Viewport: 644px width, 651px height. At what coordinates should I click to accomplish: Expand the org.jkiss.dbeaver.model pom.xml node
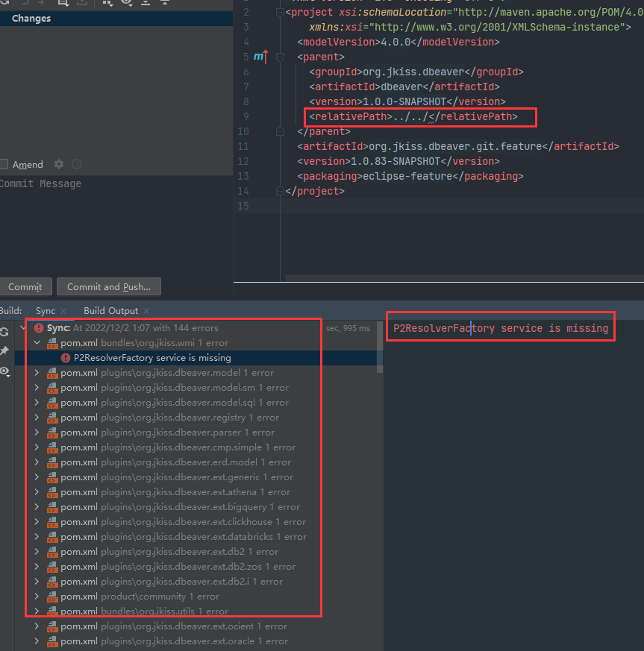coord(35,373)
